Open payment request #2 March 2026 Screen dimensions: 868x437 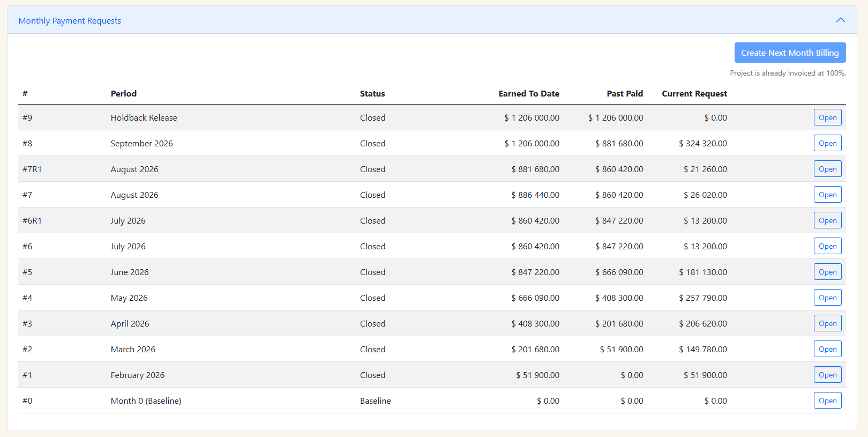coord(827,349)
